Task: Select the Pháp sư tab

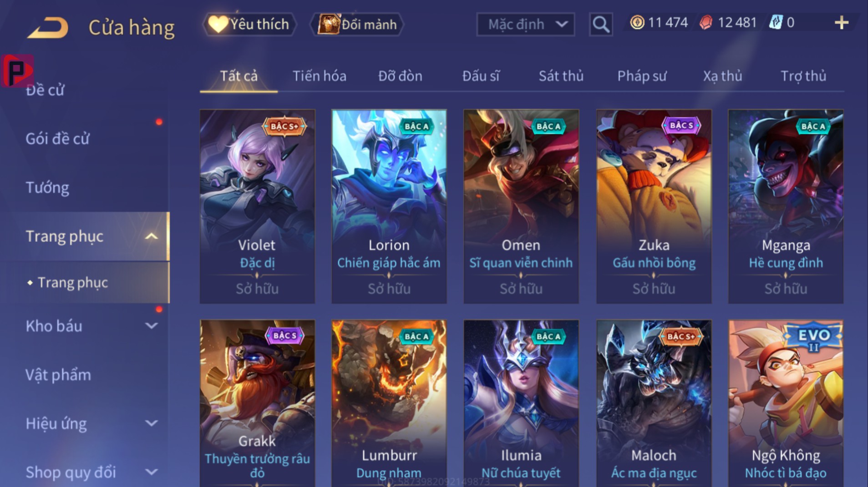Action: point(642,76)
